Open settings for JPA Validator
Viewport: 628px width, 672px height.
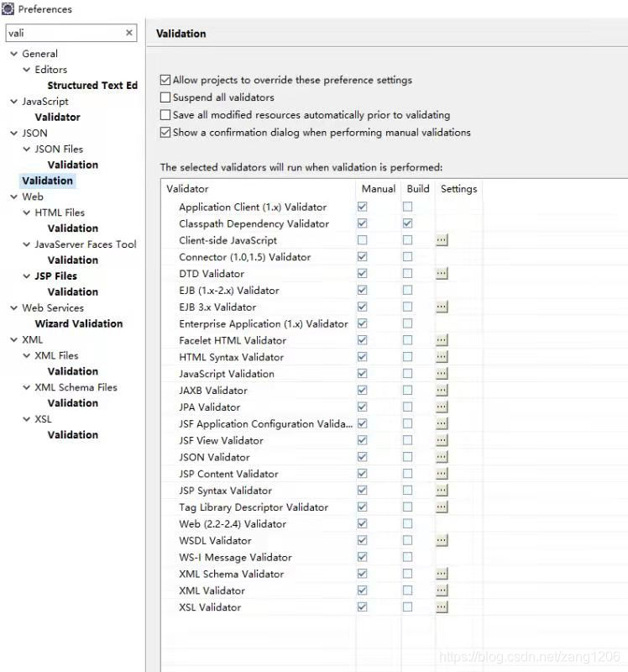442,407
